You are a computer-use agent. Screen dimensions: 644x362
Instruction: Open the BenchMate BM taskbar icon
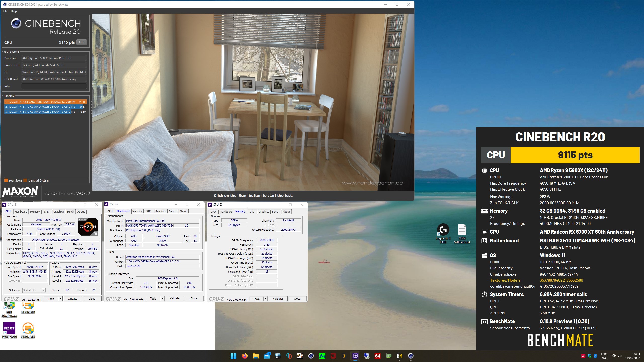(x=399, y=356)
